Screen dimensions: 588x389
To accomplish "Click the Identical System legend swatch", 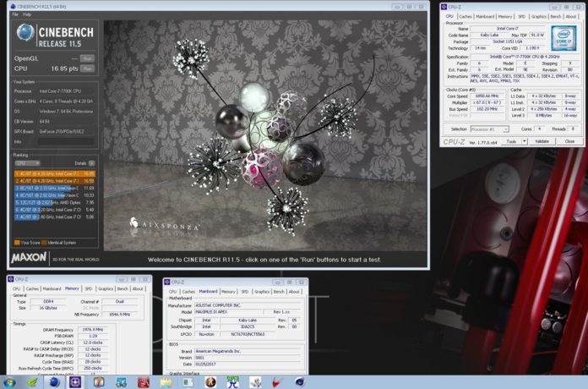I will click(44, 243).
